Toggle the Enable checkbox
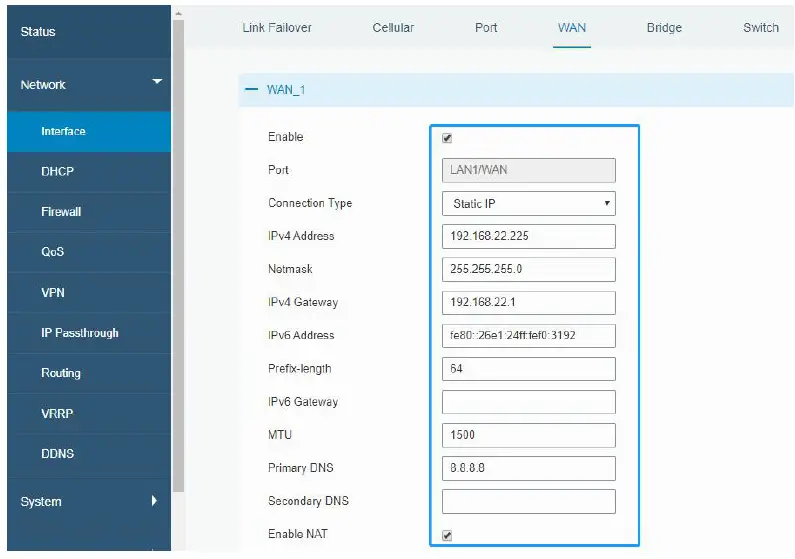795x559 pixels. 447,138
